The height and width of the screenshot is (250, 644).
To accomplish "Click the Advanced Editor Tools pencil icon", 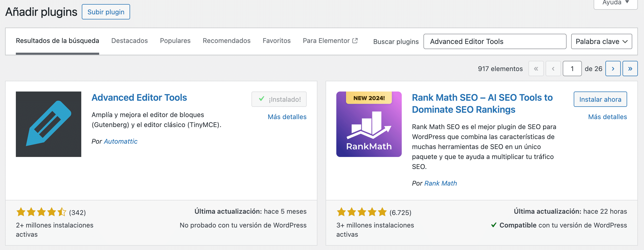I will coord(49,124).
